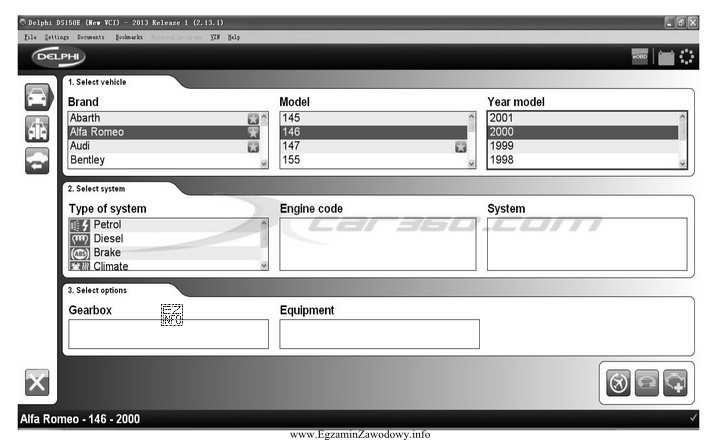This screenshot has height=440, width=720.
Task: Click the Delphi logo
Action: 58,57
